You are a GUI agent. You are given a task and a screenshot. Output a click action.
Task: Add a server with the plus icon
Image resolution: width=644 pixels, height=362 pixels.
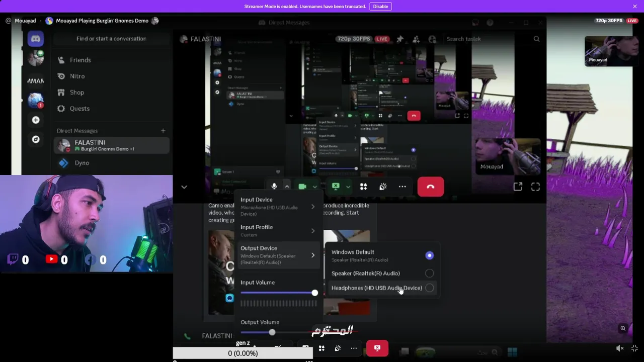(36, 120)
